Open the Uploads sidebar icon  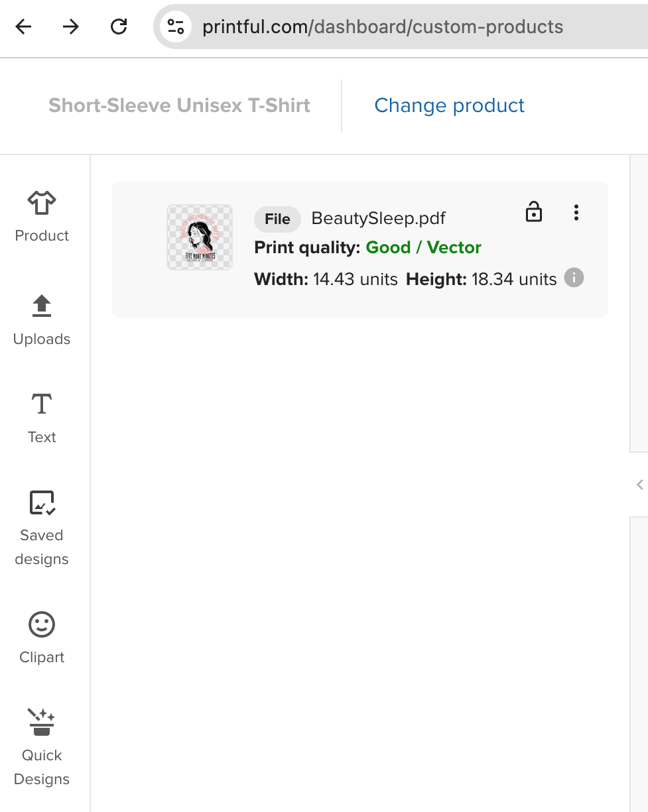pos(42,306)
